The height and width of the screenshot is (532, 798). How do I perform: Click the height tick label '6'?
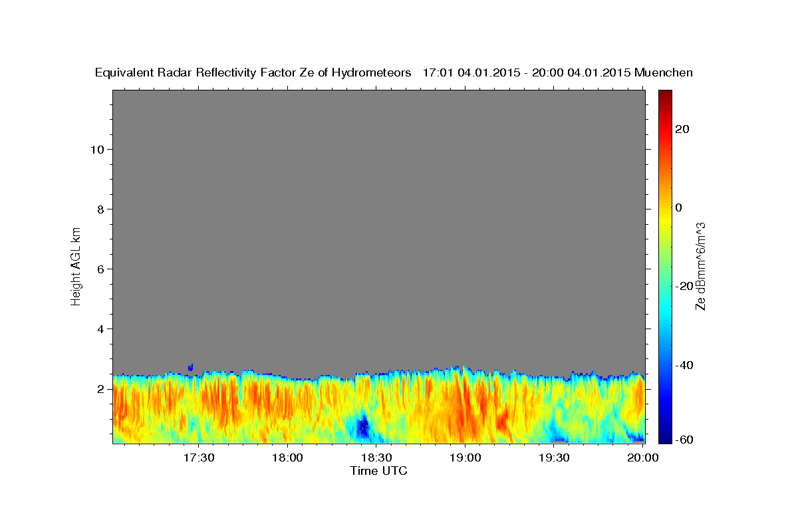coord(100,269)
